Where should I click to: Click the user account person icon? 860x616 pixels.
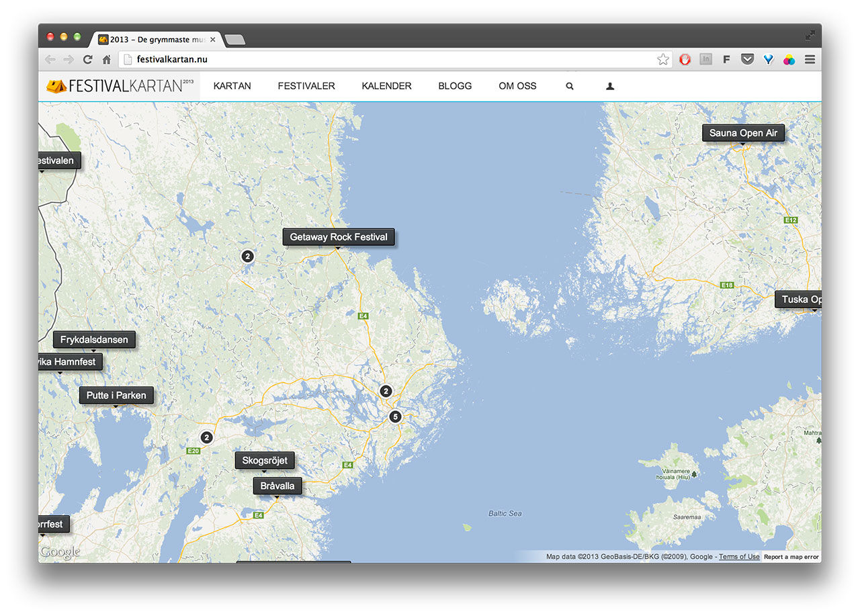point(609,86)
